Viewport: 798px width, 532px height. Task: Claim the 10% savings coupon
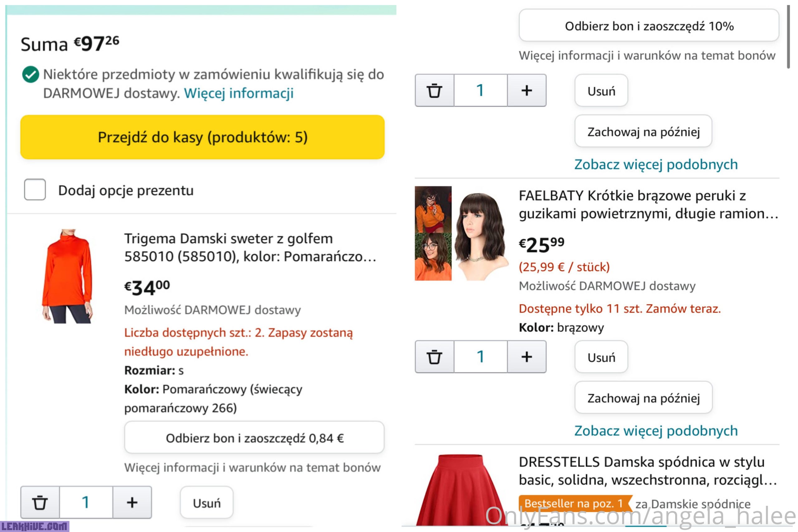click(648, 26)
